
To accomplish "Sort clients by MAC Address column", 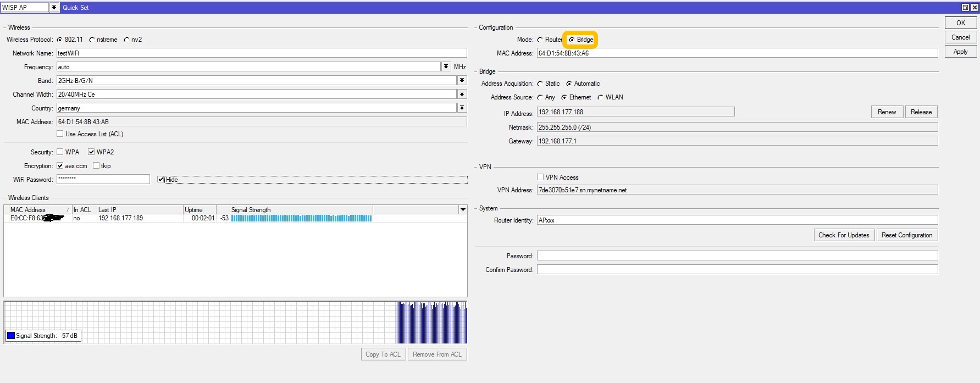I will tap(40, 209).
